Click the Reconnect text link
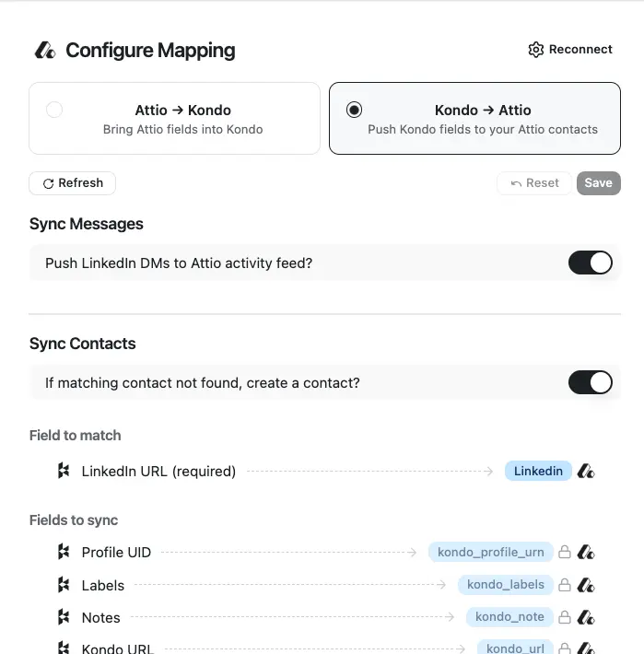 pyautogui.click(x=580, y=49)
